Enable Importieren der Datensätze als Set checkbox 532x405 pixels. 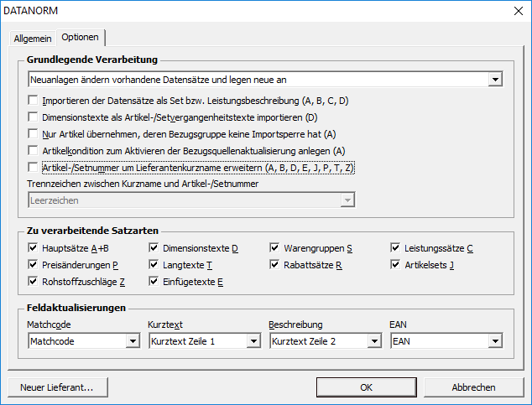pyautogui.click(x=33, y=101)
